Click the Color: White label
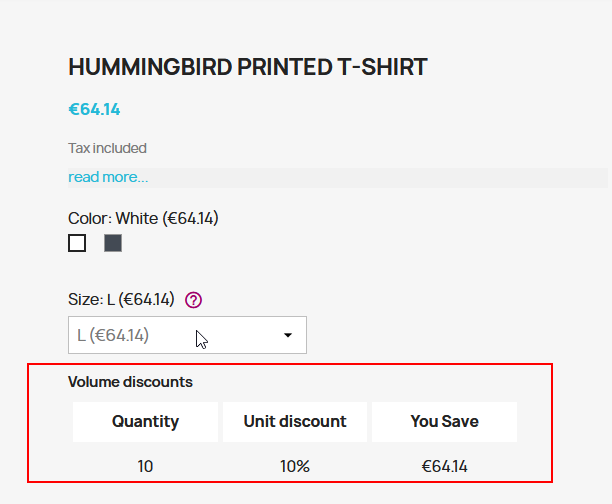The height and width of the screenshot is (504, 612). pyautogui.click(x=143, y=218)
